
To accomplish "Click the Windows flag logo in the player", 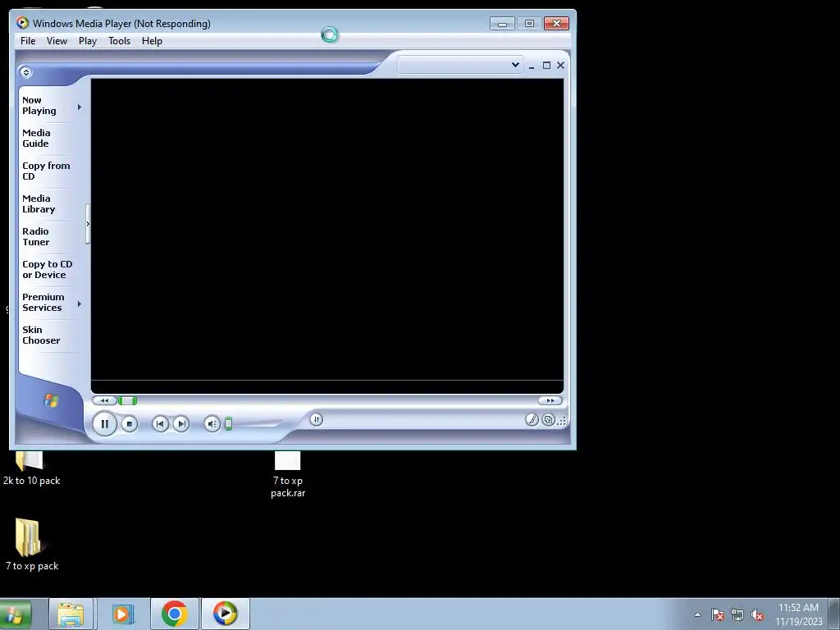I will pos(51,400).
